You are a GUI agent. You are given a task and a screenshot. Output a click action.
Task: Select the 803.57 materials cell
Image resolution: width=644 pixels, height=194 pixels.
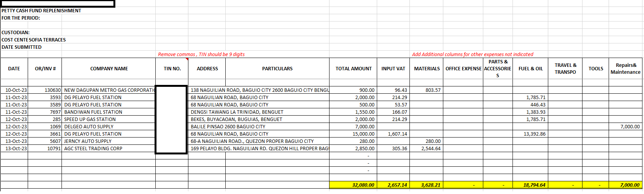click(426, 90)
